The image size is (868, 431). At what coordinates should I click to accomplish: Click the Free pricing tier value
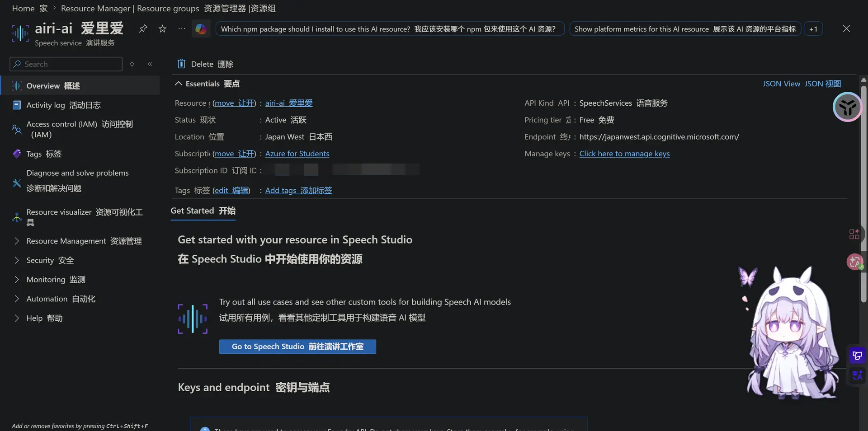[597, 120]
